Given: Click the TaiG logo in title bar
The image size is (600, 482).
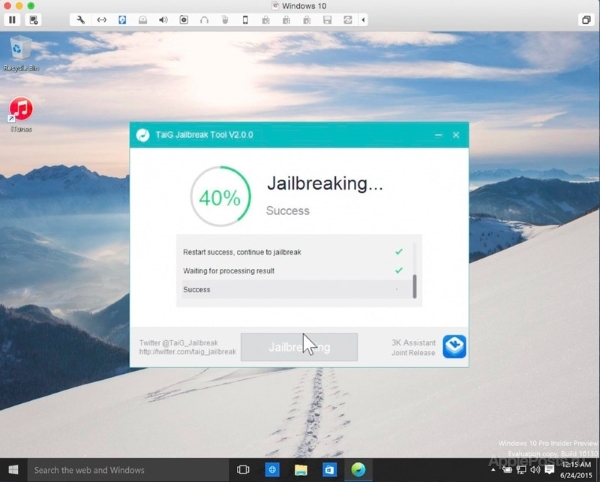Looking at the screenshot, I should tap(143, 135).
